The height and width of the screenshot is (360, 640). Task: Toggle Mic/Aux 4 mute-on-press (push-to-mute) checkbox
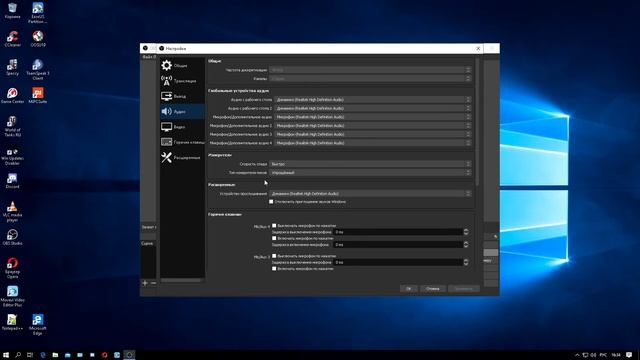(x=274, y=225)
